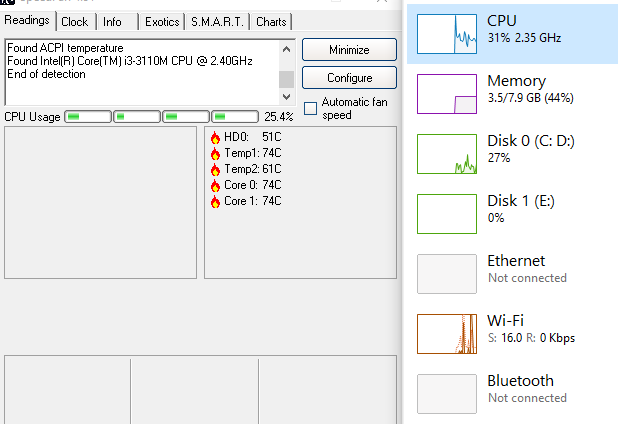The image size is (620, 424).
Task: Click the 27% value under Disk 0
Action: (499, 158)
